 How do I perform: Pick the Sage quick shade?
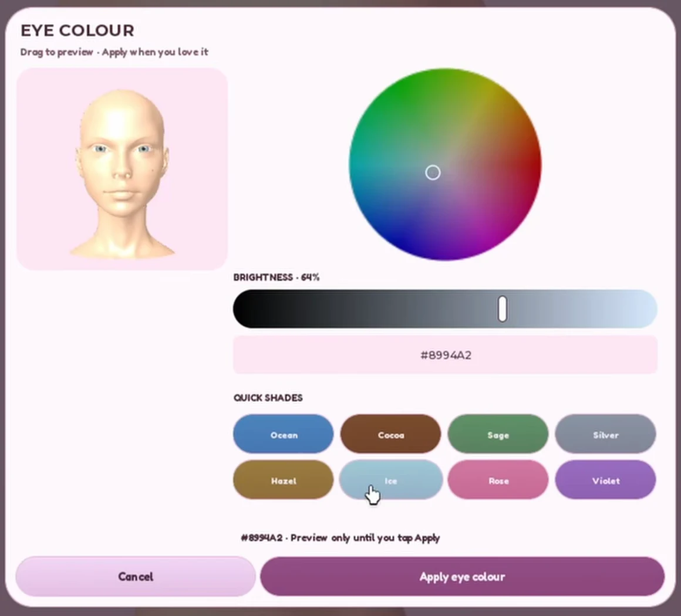pos(498,434)
